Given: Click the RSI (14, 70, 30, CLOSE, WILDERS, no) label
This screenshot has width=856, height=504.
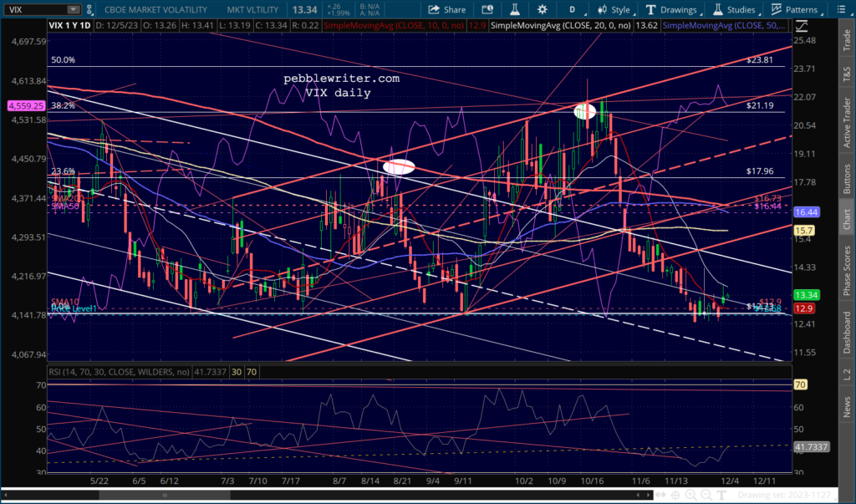Looking at the screenshot, I should pos(119,372).
